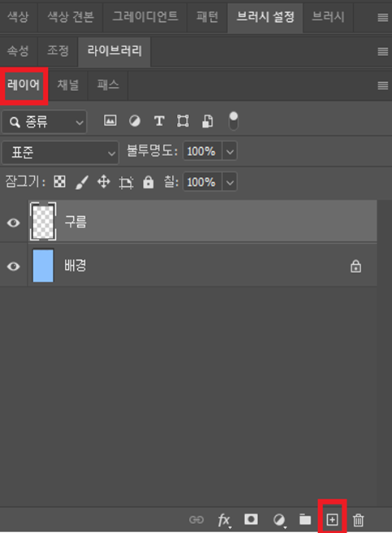Filter for shape layers
Viewport: 392px width, 533px height.
(x=183, y=121)
